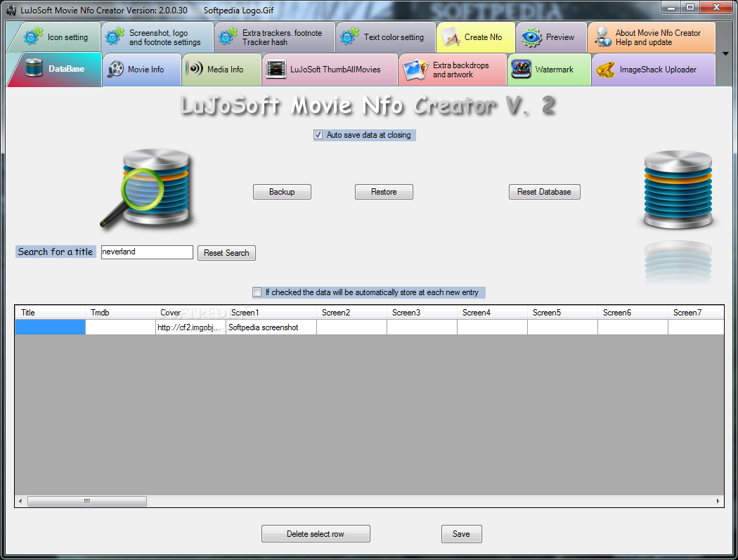
Task: Expand the tab strip overflow arrow
Action: (725, 53)
